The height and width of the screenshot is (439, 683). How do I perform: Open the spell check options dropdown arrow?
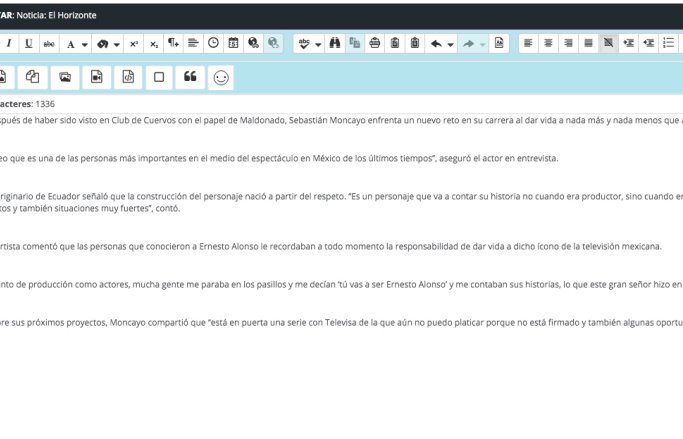click(318, 44)
